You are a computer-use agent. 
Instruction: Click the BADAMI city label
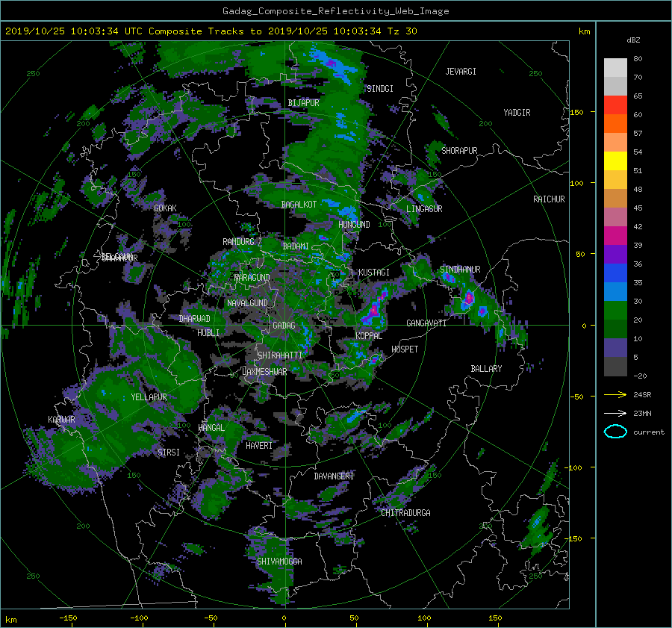296,246
